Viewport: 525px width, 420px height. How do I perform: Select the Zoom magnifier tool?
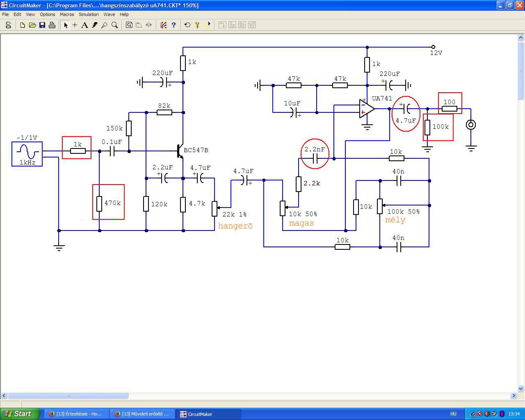114,25
